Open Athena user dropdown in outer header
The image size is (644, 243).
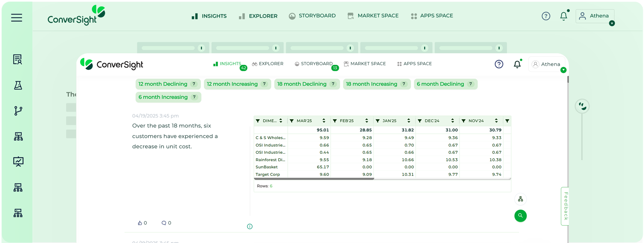(x=595, y=16)
